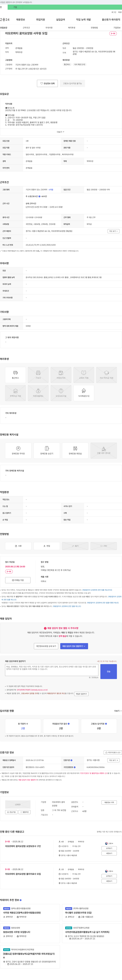Screen dimensions: 122x980
Task: Click the 자녀 학자금 지원 icon
Action: coord(106,375)
